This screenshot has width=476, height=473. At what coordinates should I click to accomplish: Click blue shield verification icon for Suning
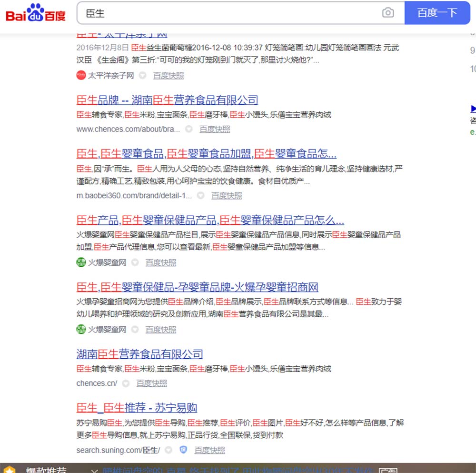(183, 450)
